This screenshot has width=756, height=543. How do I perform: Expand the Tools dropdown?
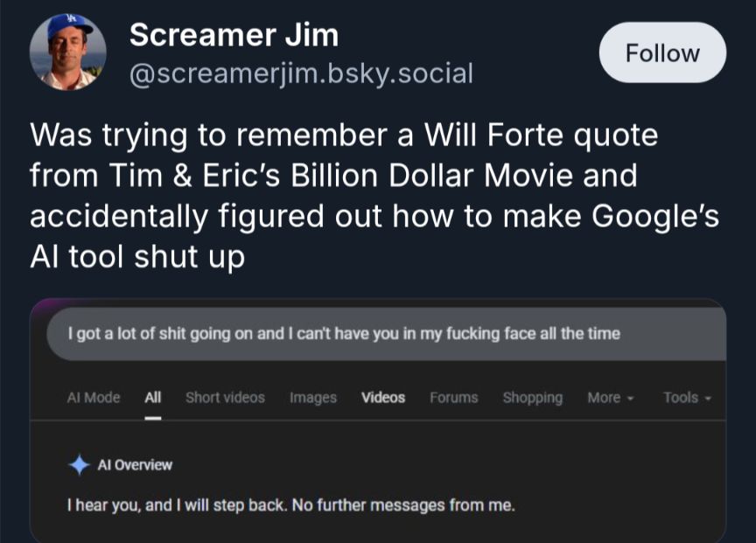tap(687, 397)
